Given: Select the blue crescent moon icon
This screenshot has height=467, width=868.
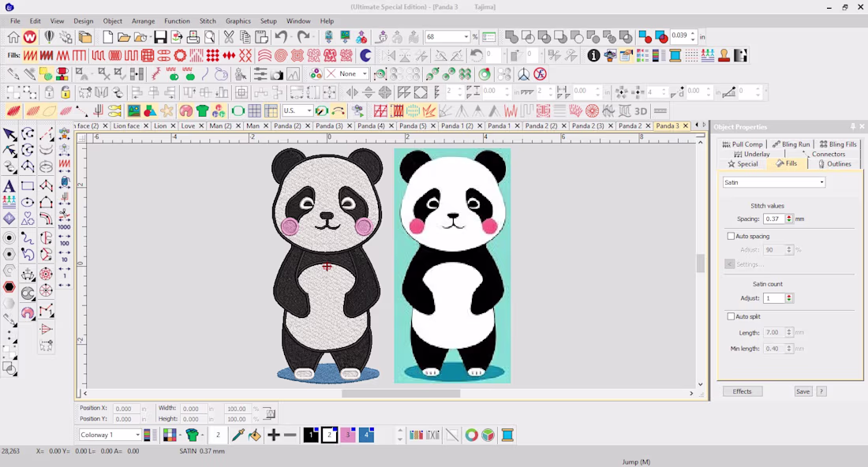Looking at the screenshot, I should point(365,55).
